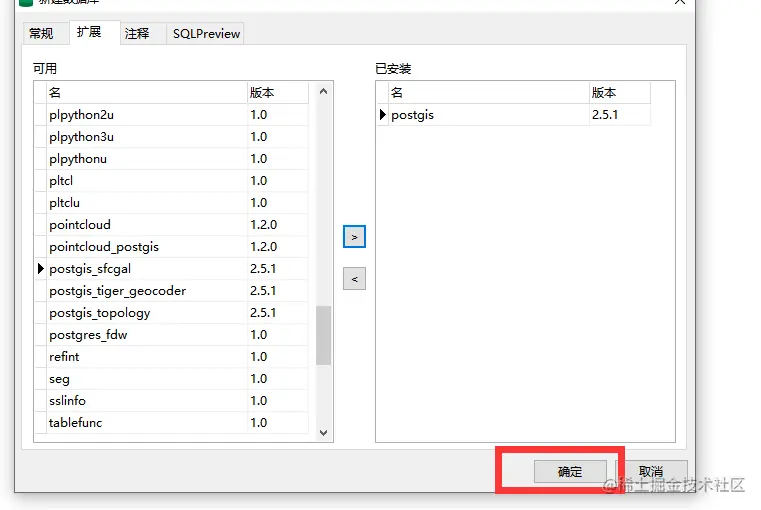This screenshot has width=761, height=510.
Task: Select the pointcloud_postgis extension row
Action: 171,247
